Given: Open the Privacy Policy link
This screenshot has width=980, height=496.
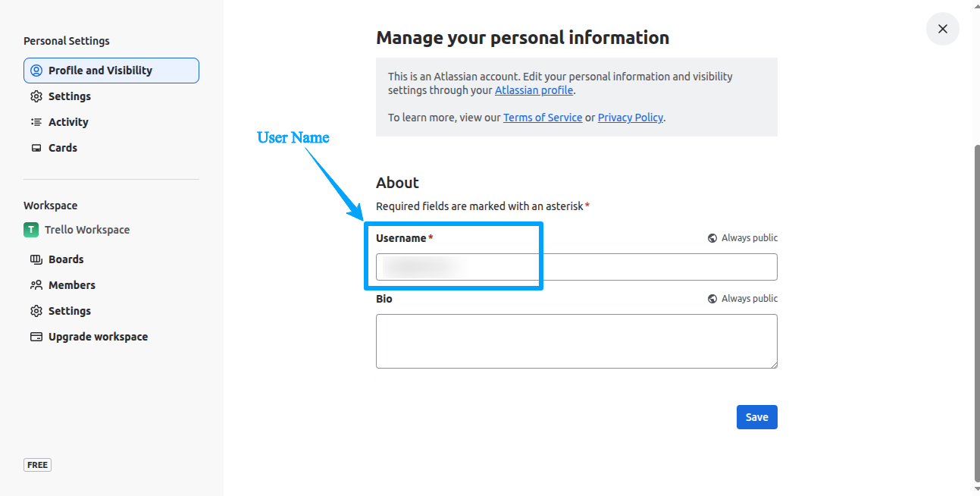Looking at the screenshot, I should pos(631,118).
